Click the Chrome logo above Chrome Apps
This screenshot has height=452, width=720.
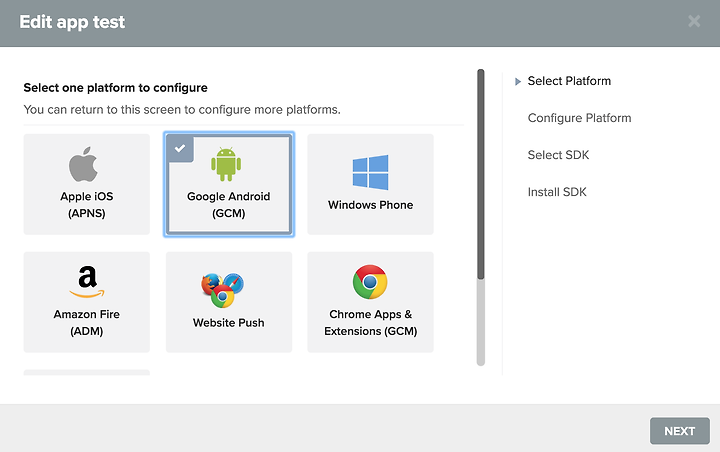click(370, 282)
